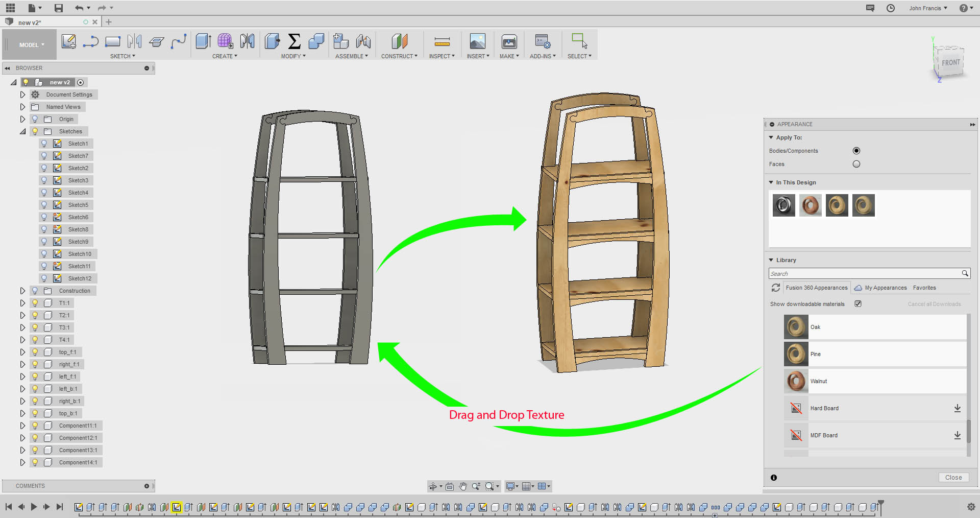This screenshot has width=980, height=518.
Task: Uncheck Show downloadable materials checkbox
Action: point(858,303)
